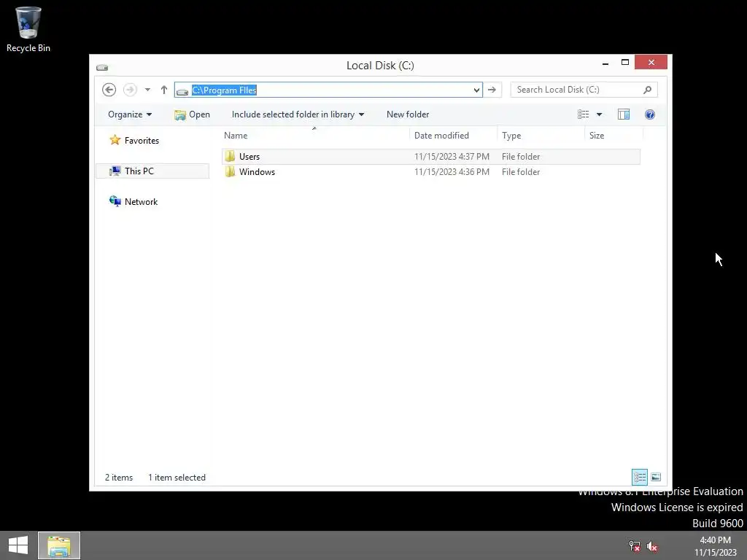Click File folder type in the Users row

521,157
